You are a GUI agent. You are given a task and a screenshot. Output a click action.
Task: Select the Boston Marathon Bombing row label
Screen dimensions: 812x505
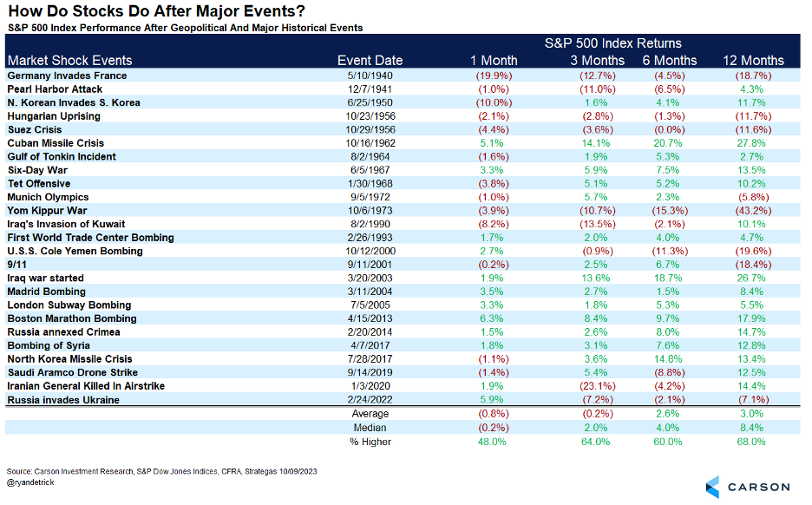(72, 318)
